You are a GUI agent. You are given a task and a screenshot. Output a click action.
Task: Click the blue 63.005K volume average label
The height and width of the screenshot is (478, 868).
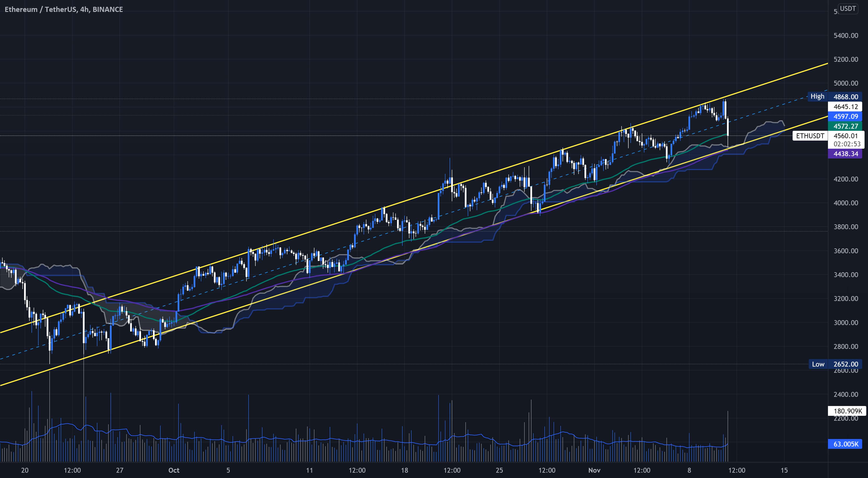tap(845, 444)
